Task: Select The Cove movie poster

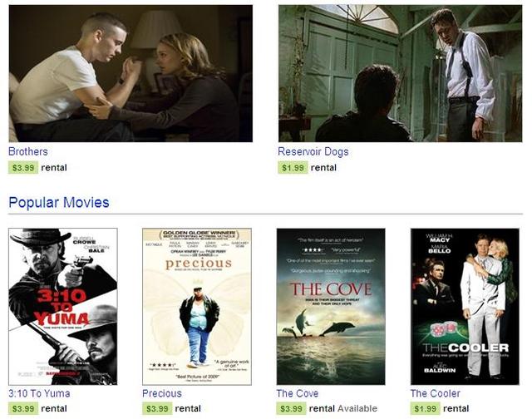Action: tap(331, 307)
